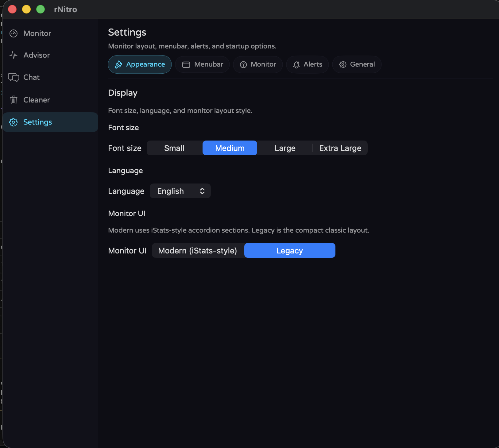Screen dimensions: 499x448
Task: Click the Monitor UI label beside layout options
Action: [127, 251]
